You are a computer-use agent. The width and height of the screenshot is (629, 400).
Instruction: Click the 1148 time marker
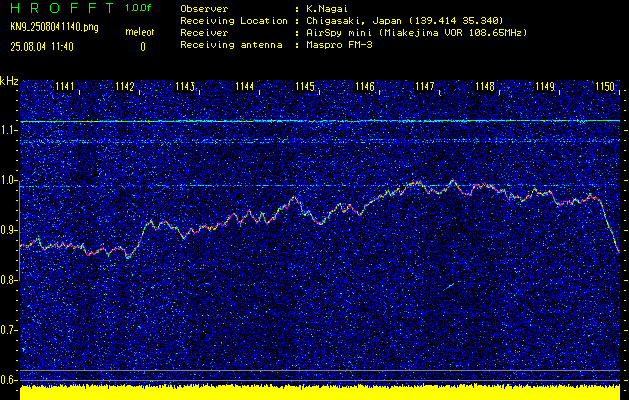tap(485, 86)
